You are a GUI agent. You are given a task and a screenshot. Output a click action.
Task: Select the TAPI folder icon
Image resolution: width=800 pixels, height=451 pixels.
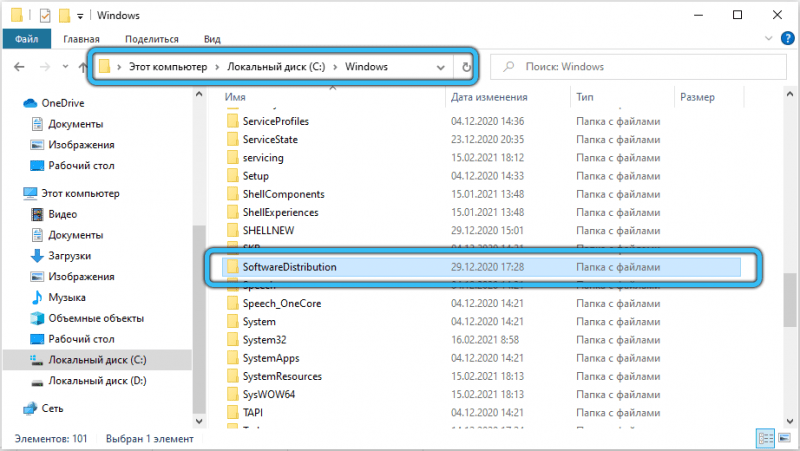[233, 412]
